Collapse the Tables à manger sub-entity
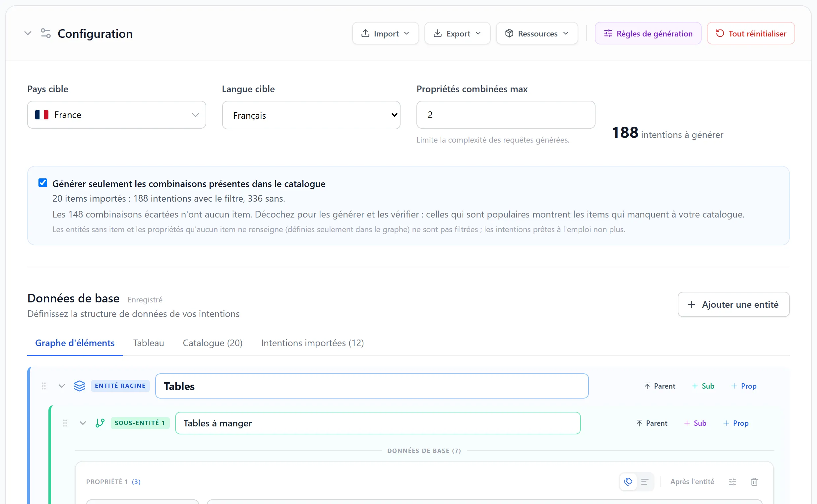This screenshot has width=817, height=504. pyautogui.click(x=83, y=423)
